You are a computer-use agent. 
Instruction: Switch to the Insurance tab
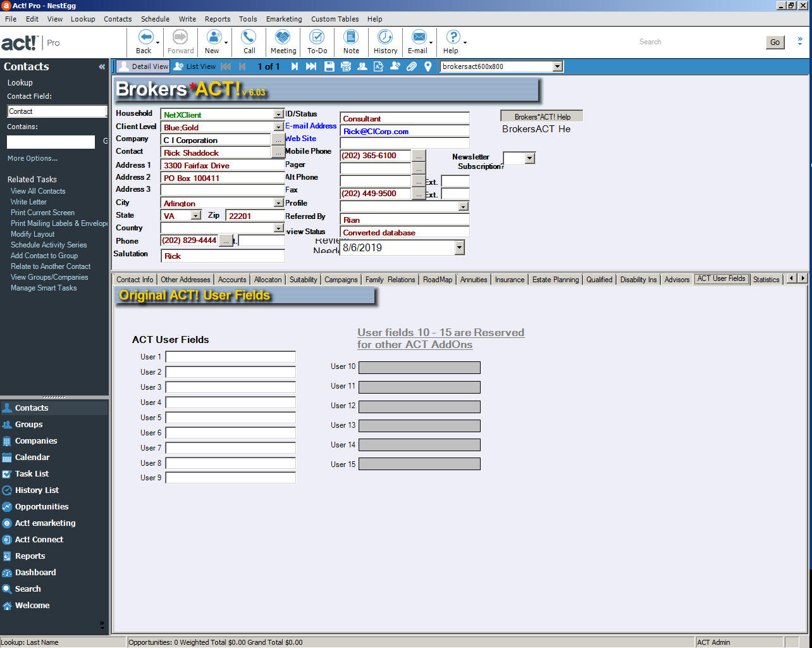tap(510, 280)
